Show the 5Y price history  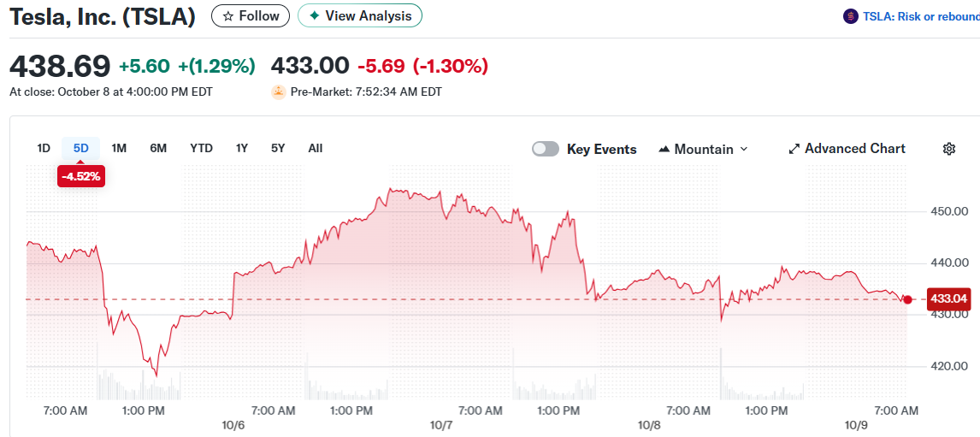point(278,148)
